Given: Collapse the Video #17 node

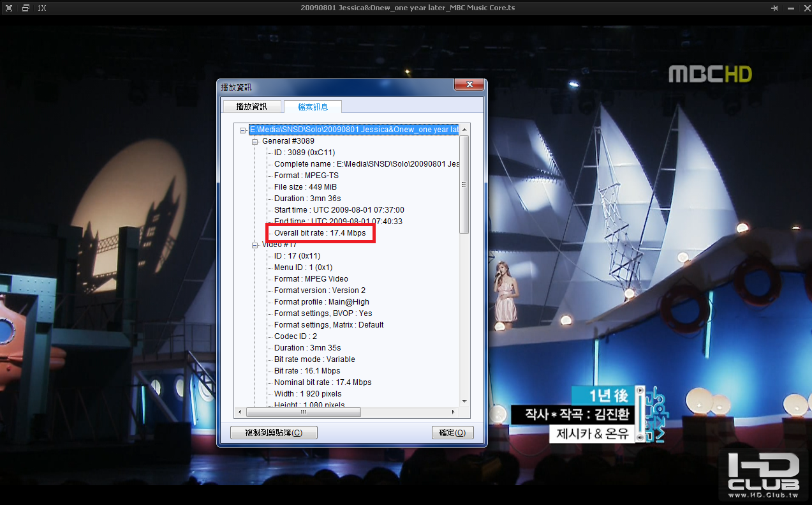Looking at the screenshot, I should (x=255, y=245).
